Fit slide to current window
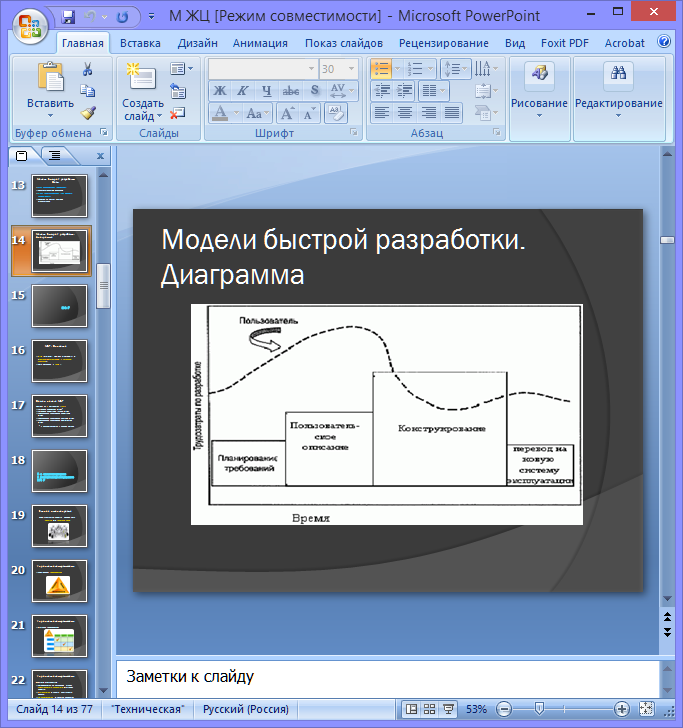The height and width of the screenshot is (728, 683). point(646,709)
